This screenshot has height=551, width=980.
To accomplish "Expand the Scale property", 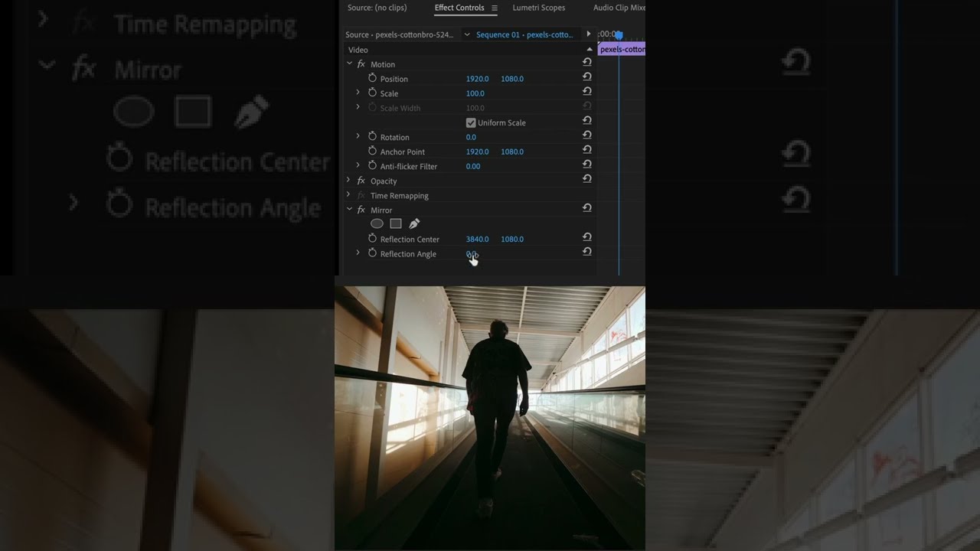I will 358,93.
